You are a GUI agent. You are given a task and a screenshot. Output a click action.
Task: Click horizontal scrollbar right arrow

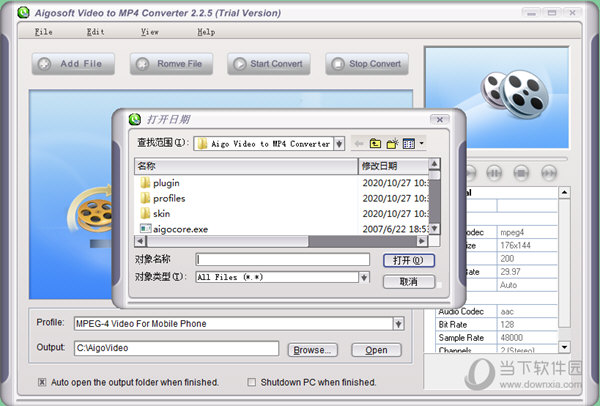422,241
